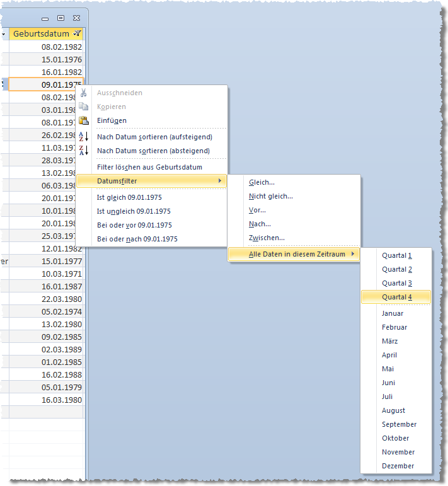448x486 pixels.
Task: Restore the datasheet window size
Action: pyautogui.click(x=60, y=19)
